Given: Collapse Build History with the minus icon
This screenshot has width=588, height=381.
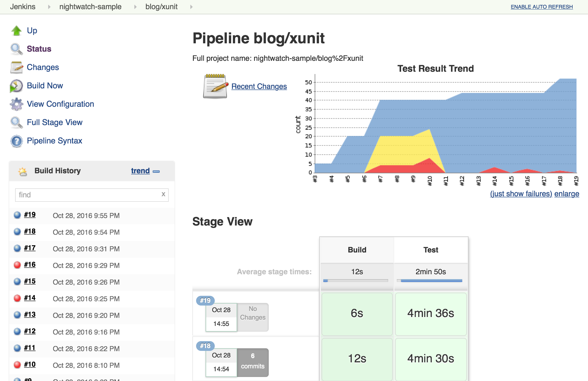Looking at the screenshot, I should [156, 171].
